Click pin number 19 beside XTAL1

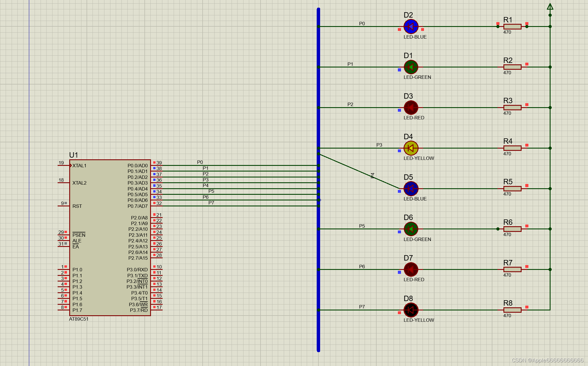(61, 163)
